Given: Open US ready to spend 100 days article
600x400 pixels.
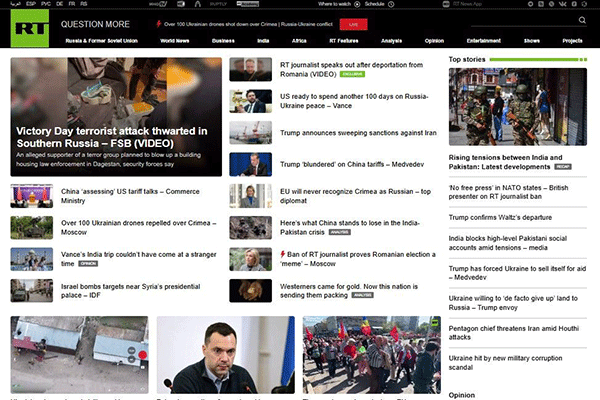Looking at the screenshot, I should pyautogui.click(x=354, y=101).
